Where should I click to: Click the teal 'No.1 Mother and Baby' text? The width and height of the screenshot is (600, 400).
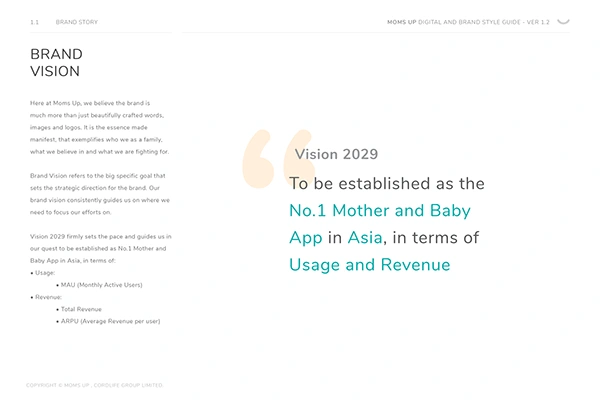pos(380,211)
